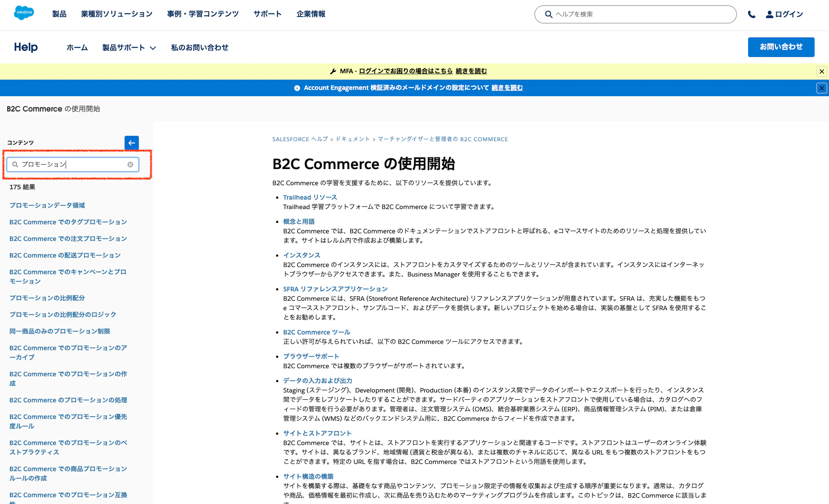
Task: Open SALESFORCE ヘルプ breadcrumb
Action: tap(300, 139)
